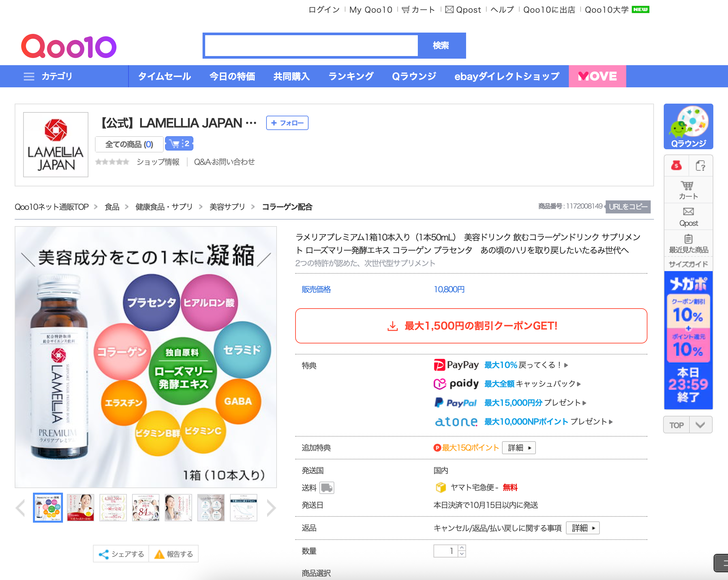Click the down chevron next to TOP
Image resolution: width=728 pixels, height=580 pixels.
tap(700, 425)
